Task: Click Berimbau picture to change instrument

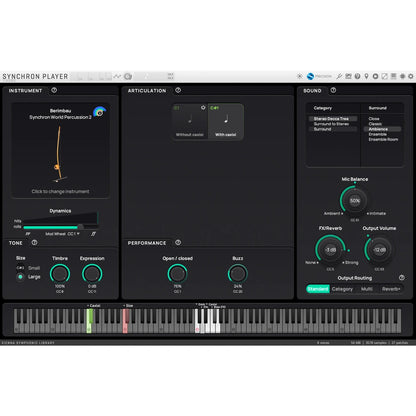Action: [59, 153]
